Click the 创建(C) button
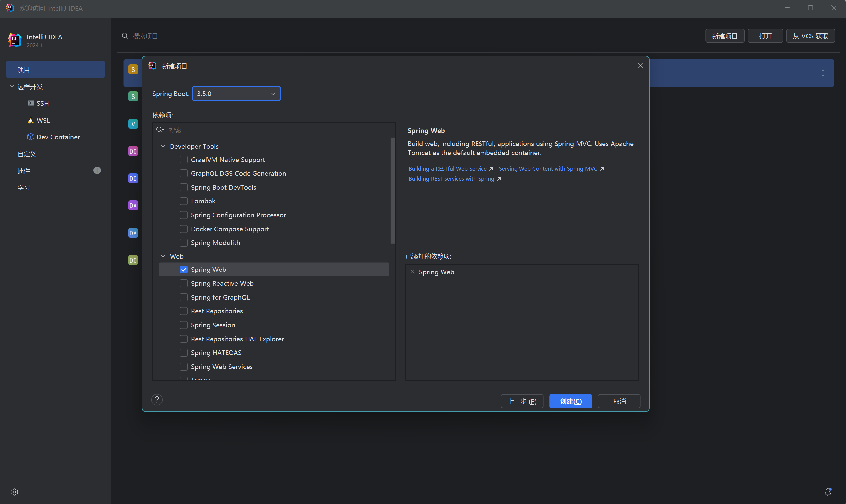 point(570,401)
